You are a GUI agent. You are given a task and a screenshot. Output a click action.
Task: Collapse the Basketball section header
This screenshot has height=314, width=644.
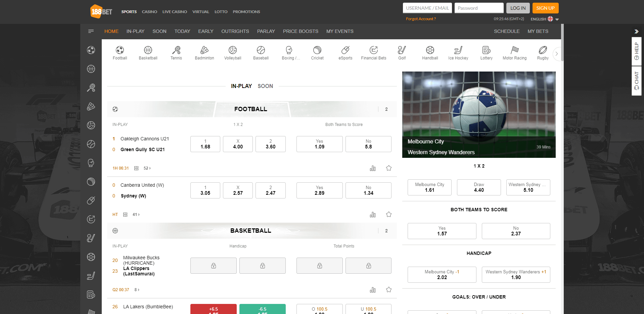(x=252, y=231)
